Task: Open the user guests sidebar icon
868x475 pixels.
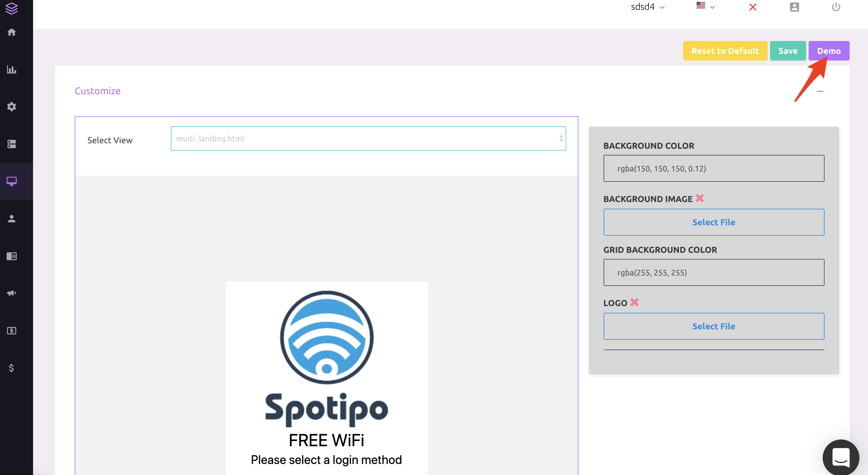Action: point(11,219)
